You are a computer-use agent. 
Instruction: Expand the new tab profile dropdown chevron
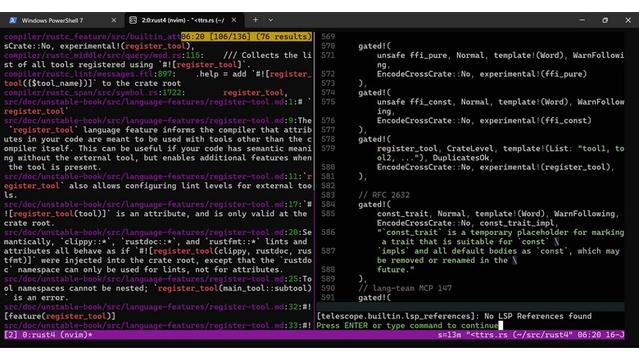click(x=271, y=20)
